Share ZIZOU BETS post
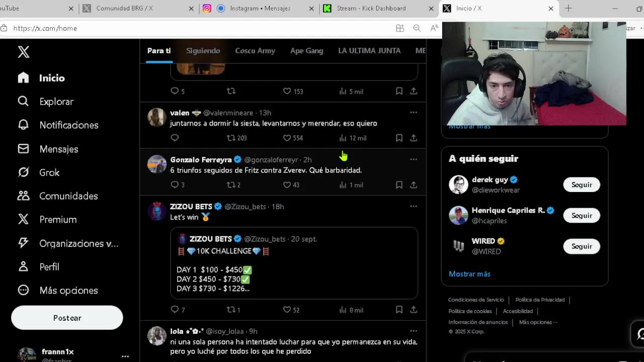The image size is (644, 362). 414,310
